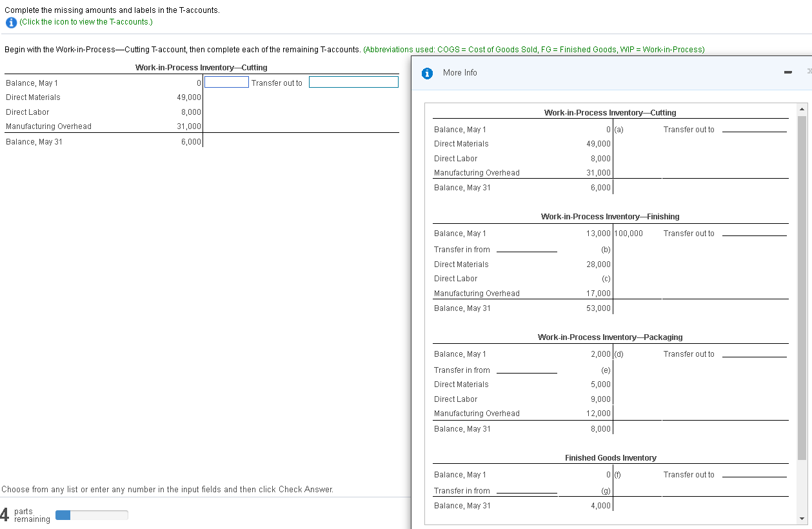Click the 100,000 credit amount in Finishing

(x=629, y=234)
